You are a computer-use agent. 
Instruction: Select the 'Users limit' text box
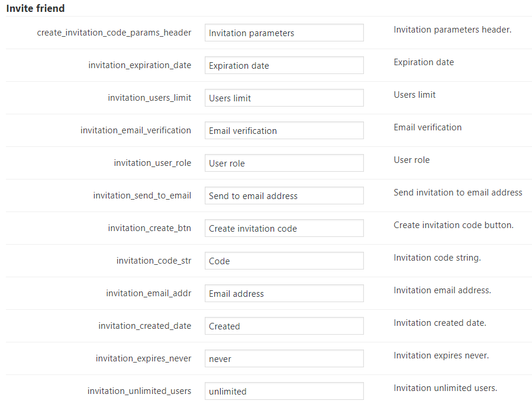click(284, 98)
